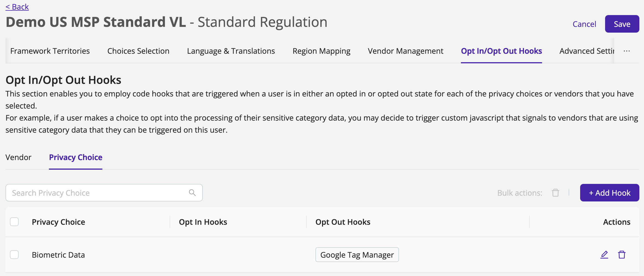Click the Demo US MSP Standard VL title
The image size is (644, 276).
pyautogui.click(x=96, y=22)
